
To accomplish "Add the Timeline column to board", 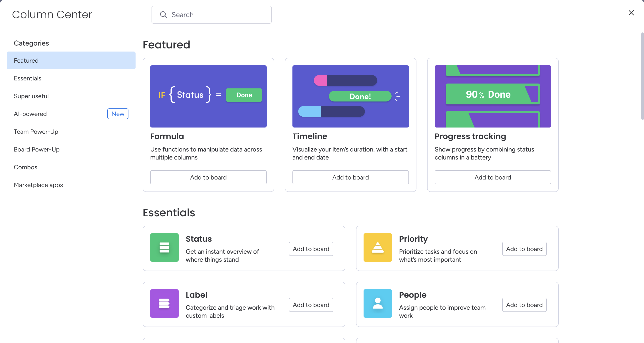I will (x=350, y=177).
